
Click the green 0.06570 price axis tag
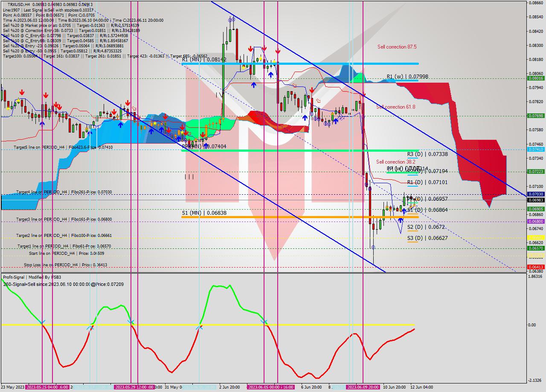(536, 248)
